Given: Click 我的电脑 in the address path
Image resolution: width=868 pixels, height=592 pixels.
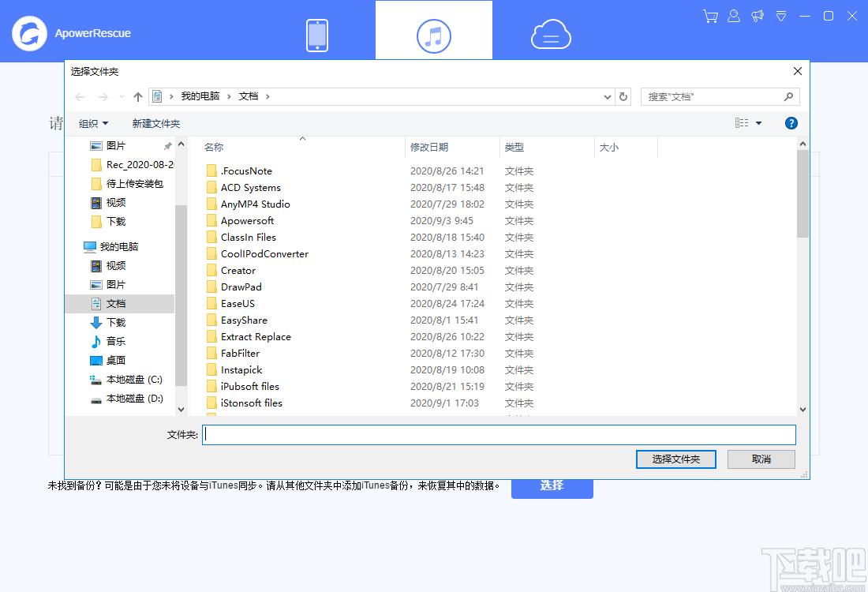Looking at the screenshot, I should [200, 96].
